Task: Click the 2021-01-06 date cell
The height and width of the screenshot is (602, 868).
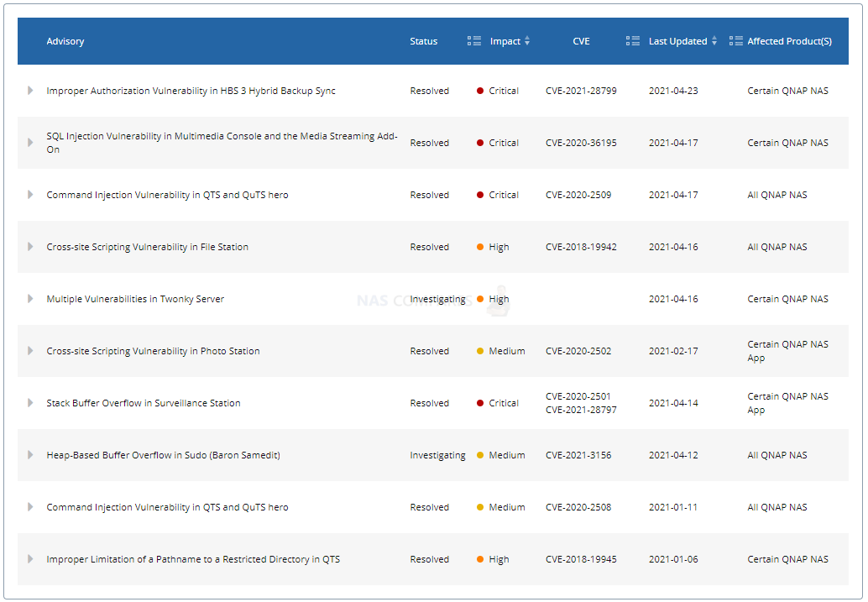Action: point(673,559)
